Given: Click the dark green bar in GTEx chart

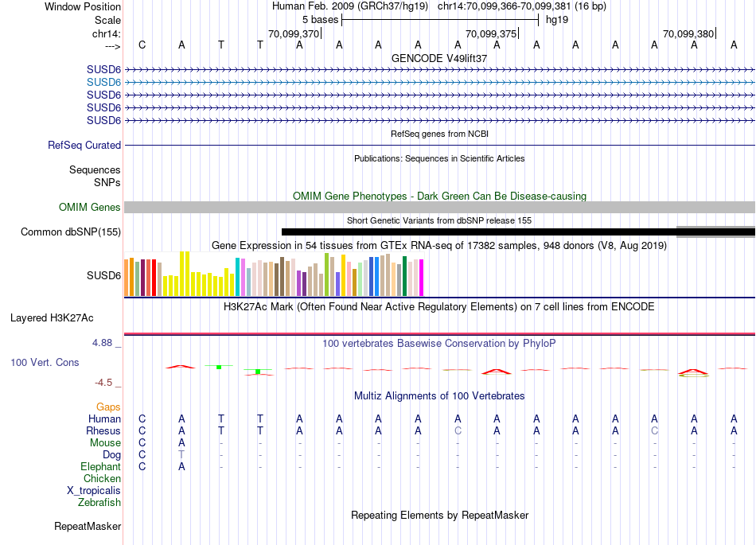Looking at the screenshot, I should (404, 276).
